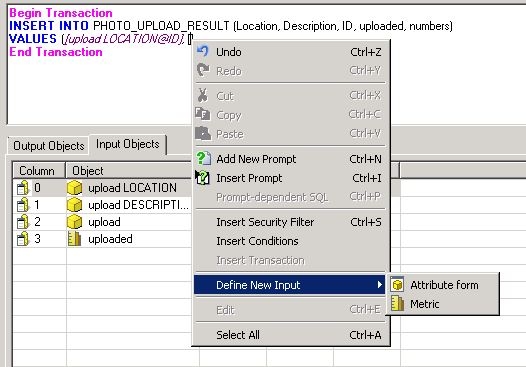Click 'PHOTO_UPLOAD_RESULT' table name in editor
Screen dimensions: 526x367
pyautogui.click(x=161, y=26)
